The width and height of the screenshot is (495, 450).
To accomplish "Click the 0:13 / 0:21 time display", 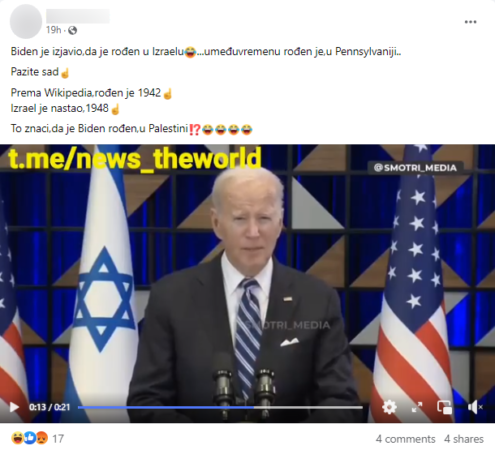I will (x=49, y=407).
